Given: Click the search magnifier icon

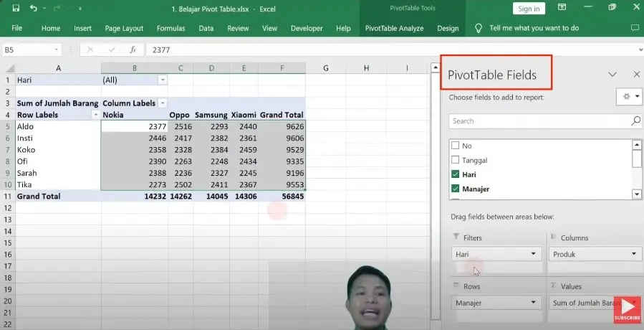Looking at the screenshot, I should [636, 121].
